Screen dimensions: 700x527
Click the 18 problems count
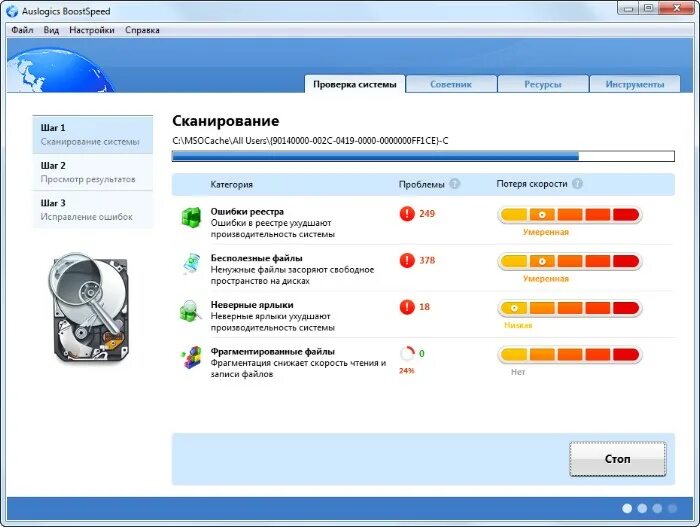point(424,307)
